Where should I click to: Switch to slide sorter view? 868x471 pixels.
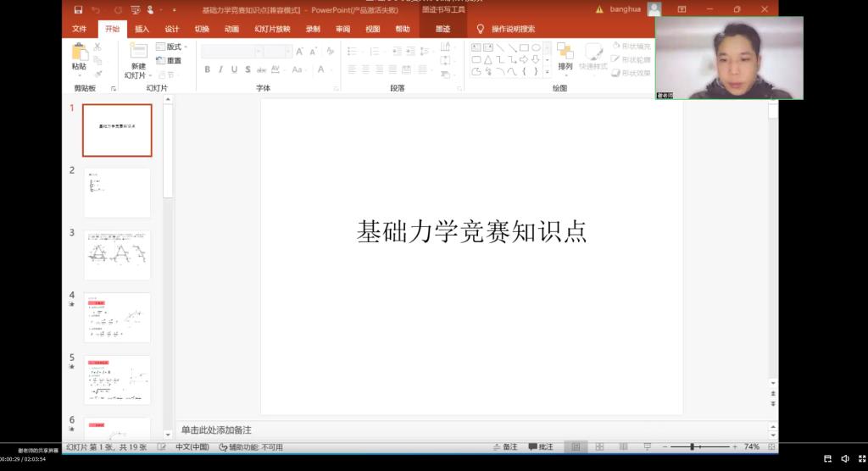(x=599, y=446)
